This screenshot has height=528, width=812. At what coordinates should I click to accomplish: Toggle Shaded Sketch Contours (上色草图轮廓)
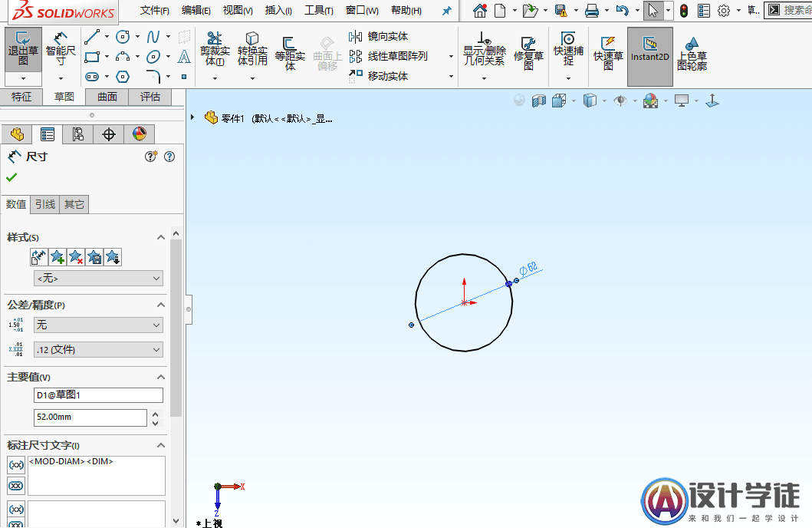point(692,54)
